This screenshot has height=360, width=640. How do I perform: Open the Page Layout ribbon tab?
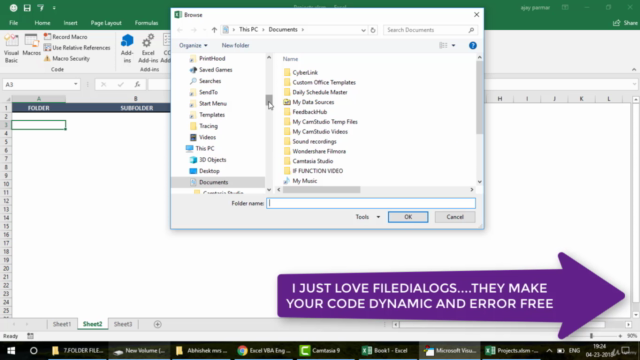point(106,23)
